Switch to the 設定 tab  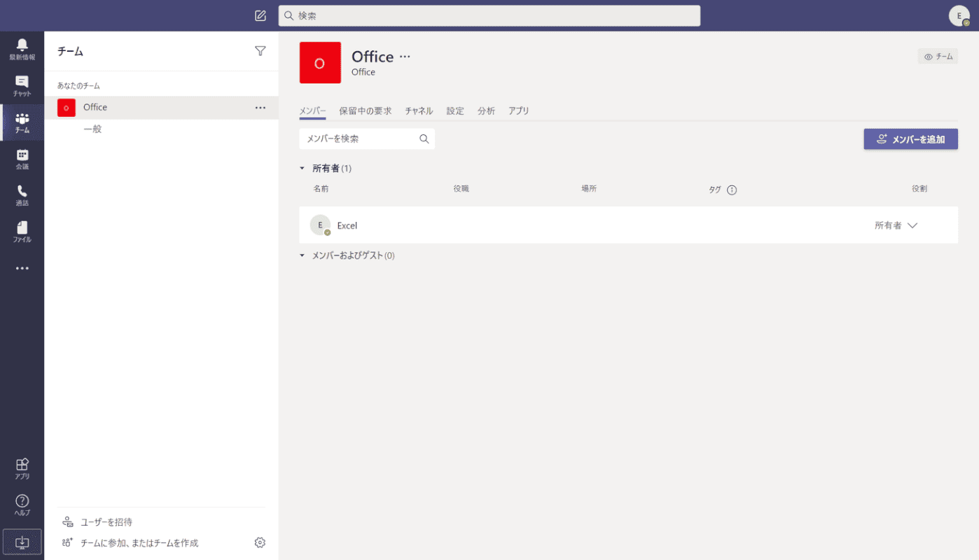455,111
